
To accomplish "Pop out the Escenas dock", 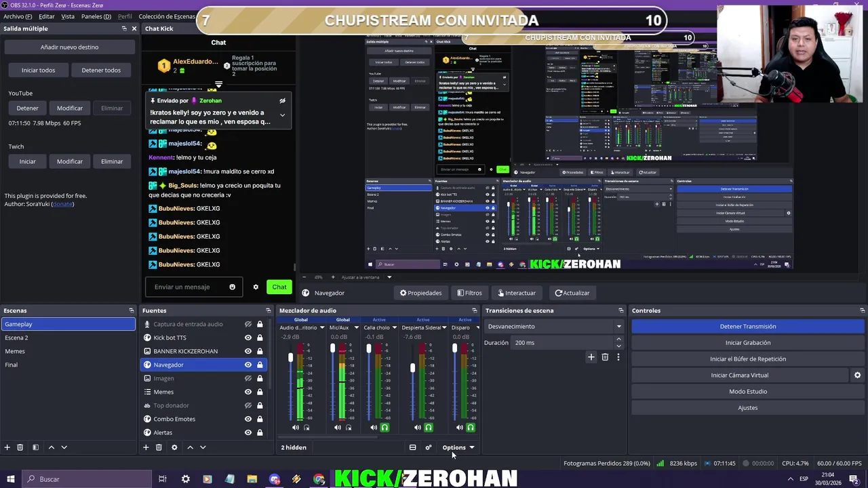I will point(132,310).
